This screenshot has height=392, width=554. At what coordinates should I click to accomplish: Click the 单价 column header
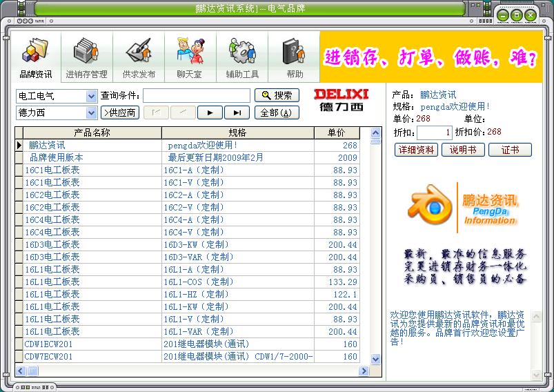coord(337,133)
